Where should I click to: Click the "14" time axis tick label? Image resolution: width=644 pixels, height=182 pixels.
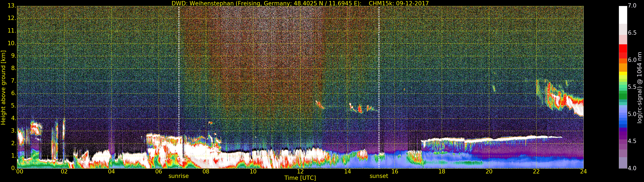[x=348, y=171]
